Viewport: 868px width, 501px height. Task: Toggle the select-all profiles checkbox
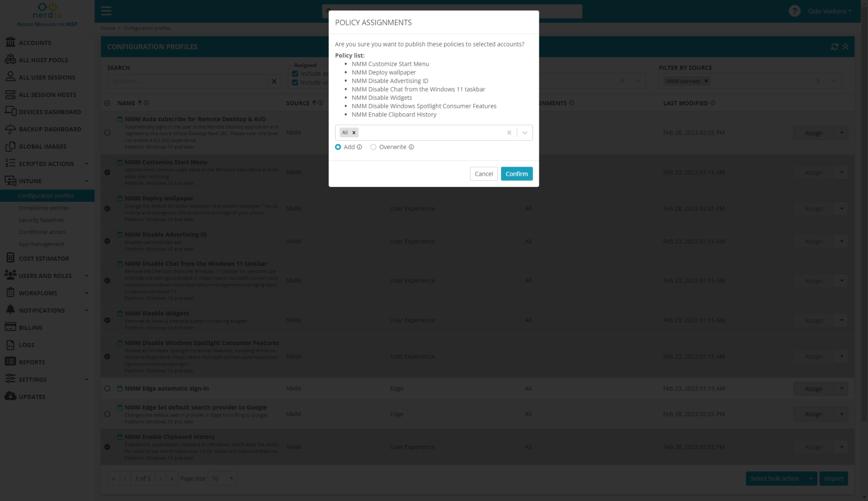tap(107, 103)
